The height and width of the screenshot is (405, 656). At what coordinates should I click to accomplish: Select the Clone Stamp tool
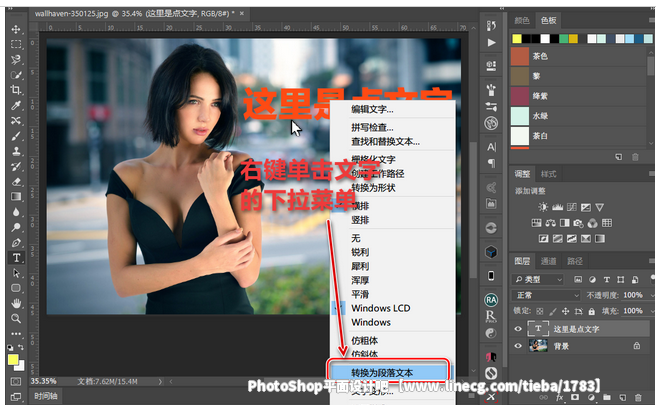point(16,151)
